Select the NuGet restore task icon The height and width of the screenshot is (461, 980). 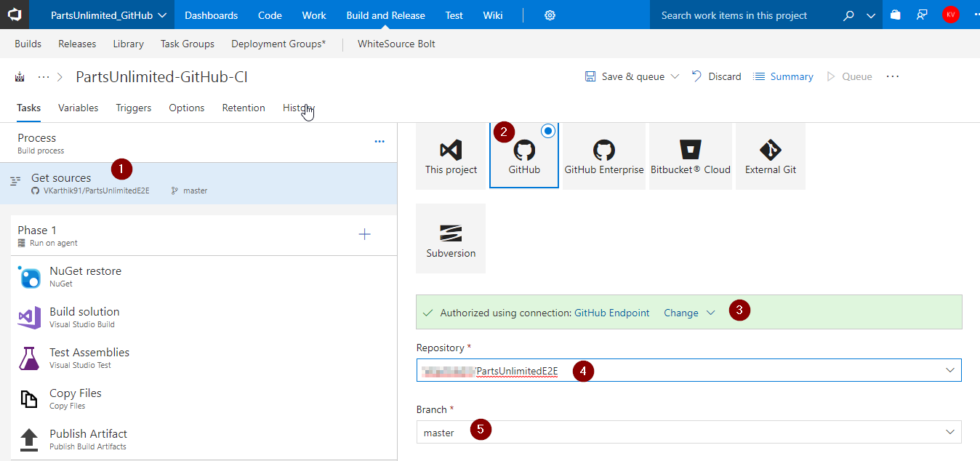30,277
